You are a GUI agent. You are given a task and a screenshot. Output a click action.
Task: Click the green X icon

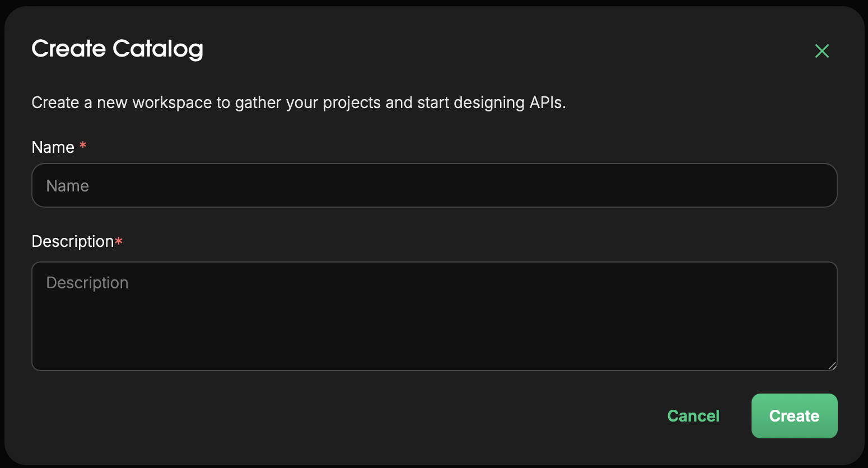pyautogui.click(x=822, y=51)
